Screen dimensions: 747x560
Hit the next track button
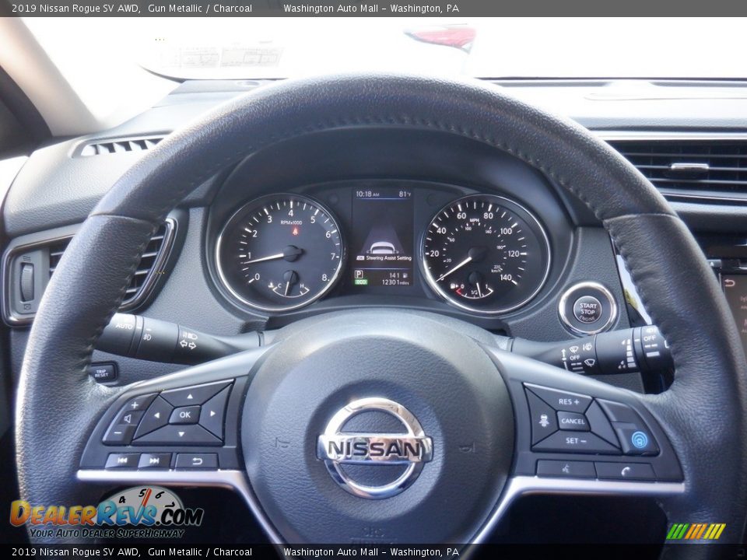[154, 460]
